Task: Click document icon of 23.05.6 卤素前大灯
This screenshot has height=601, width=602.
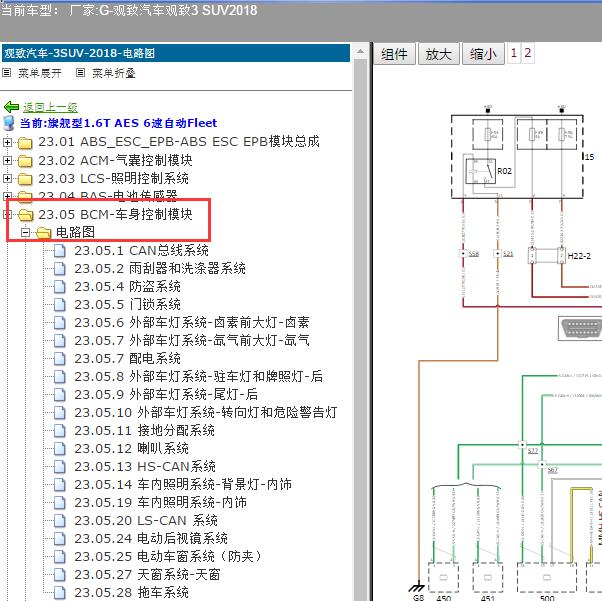Action: coord(60,323)
